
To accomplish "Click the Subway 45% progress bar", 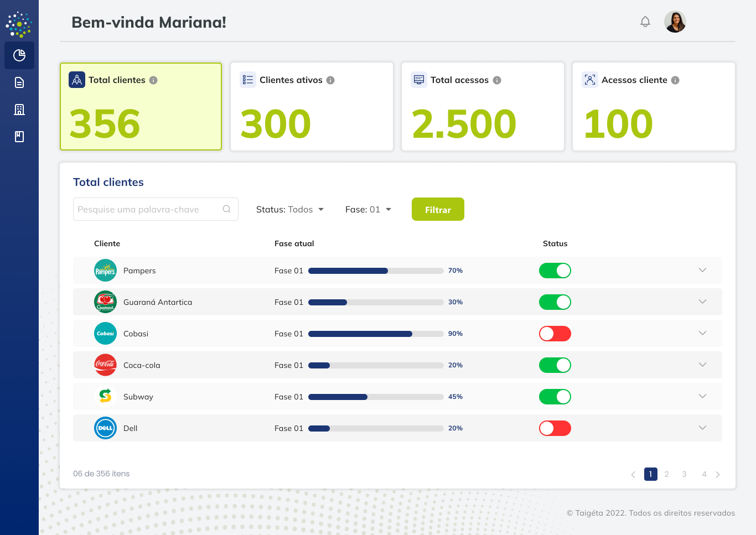I will [x=376, y=397].
